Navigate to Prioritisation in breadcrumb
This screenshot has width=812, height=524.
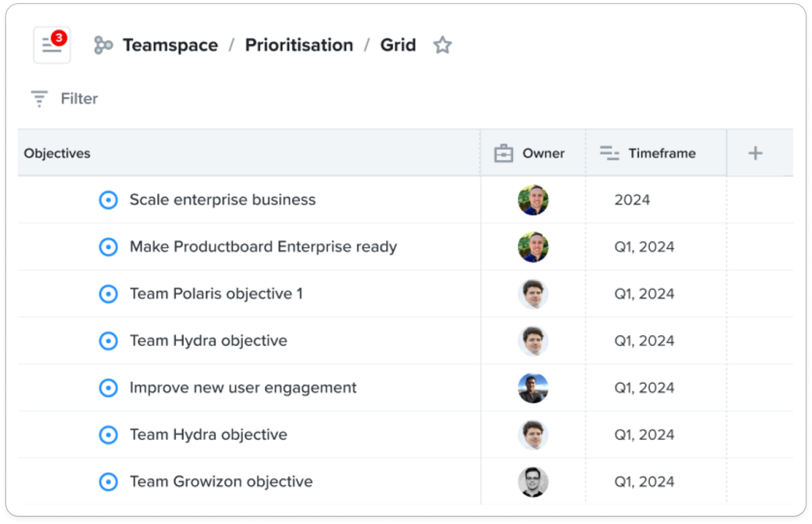click(299, 45)
